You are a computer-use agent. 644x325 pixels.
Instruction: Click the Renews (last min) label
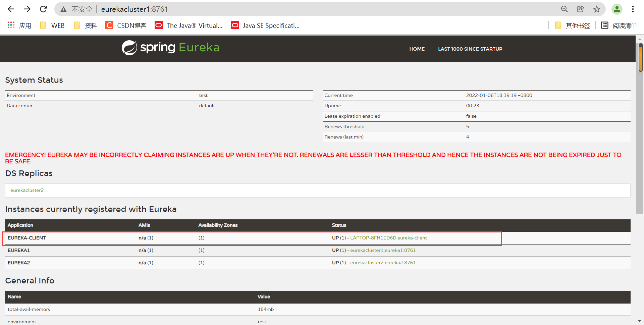(344, 137)
